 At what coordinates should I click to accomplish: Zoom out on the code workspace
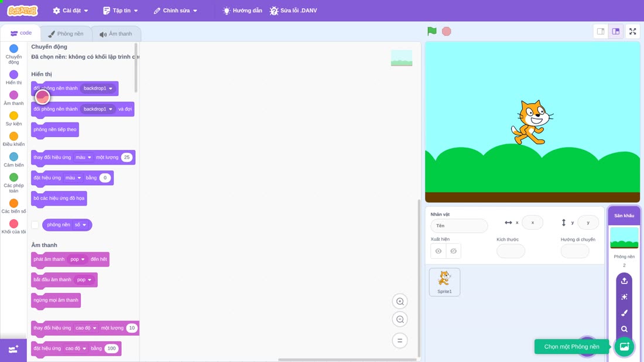point(400,319)
